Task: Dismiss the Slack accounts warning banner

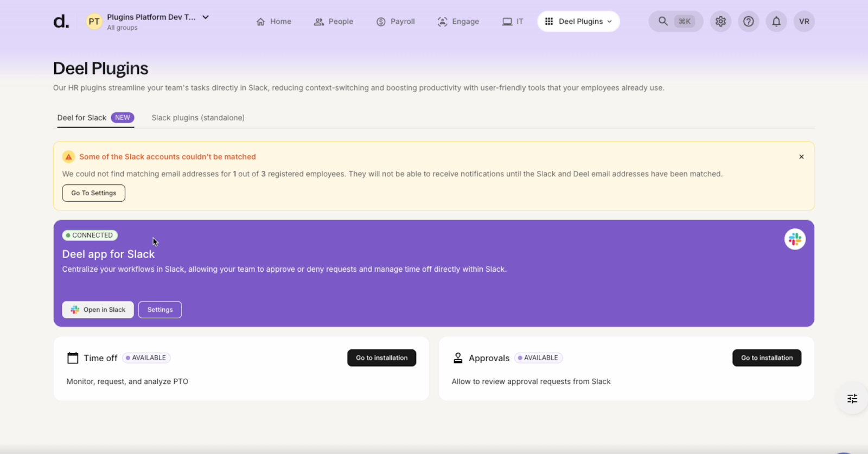Action: click(x=801, y=157)
